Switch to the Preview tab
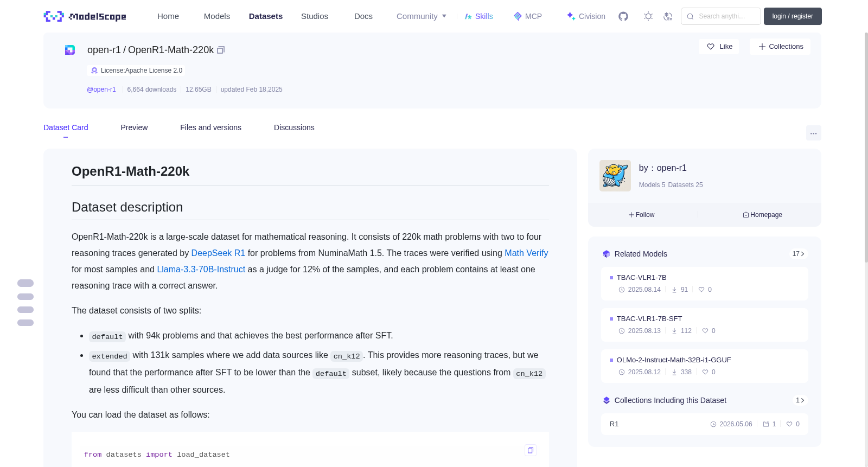The image size is (868, 467). (x=134, y=127)
